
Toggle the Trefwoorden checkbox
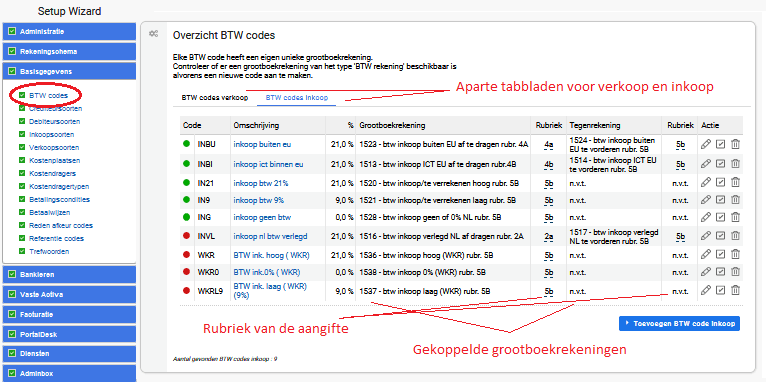[x=21, y=252]
